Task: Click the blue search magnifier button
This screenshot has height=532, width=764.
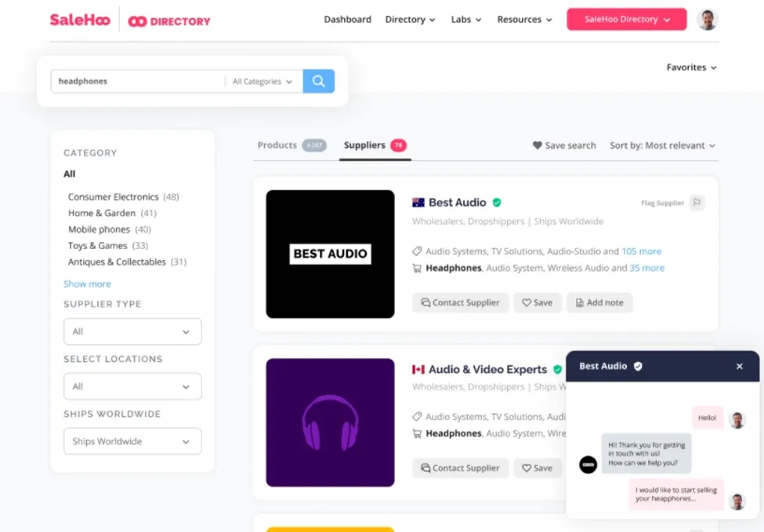Action: tap(319, 81)
